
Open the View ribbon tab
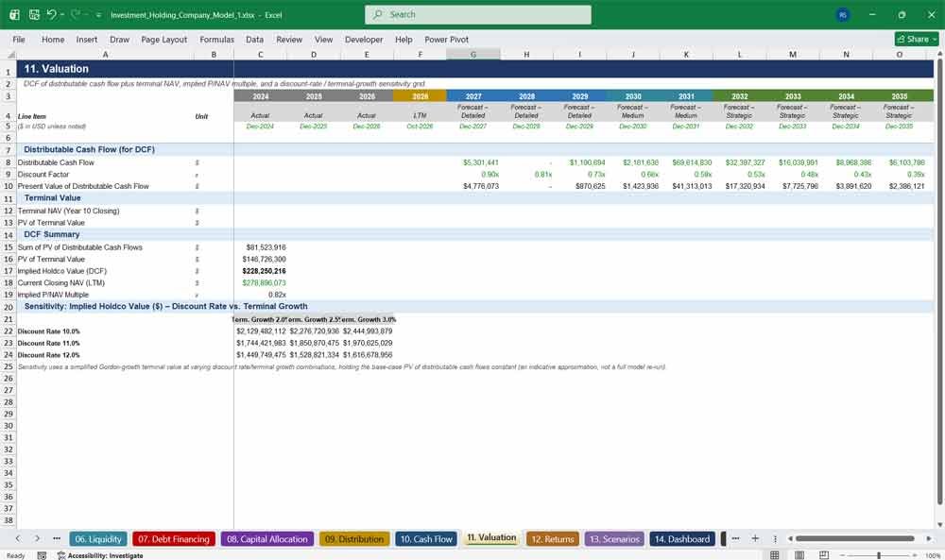pos(323,39)
